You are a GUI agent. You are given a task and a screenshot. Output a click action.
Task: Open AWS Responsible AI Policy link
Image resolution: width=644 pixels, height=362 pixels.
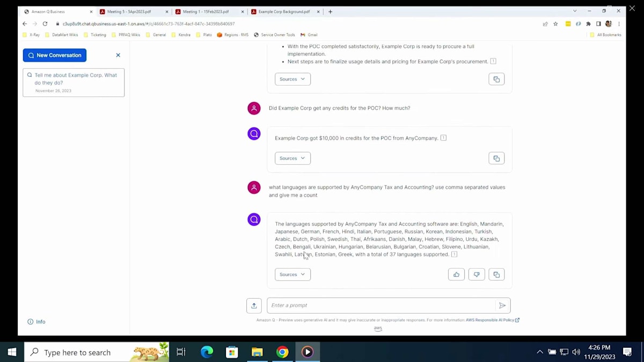point(492,320)
